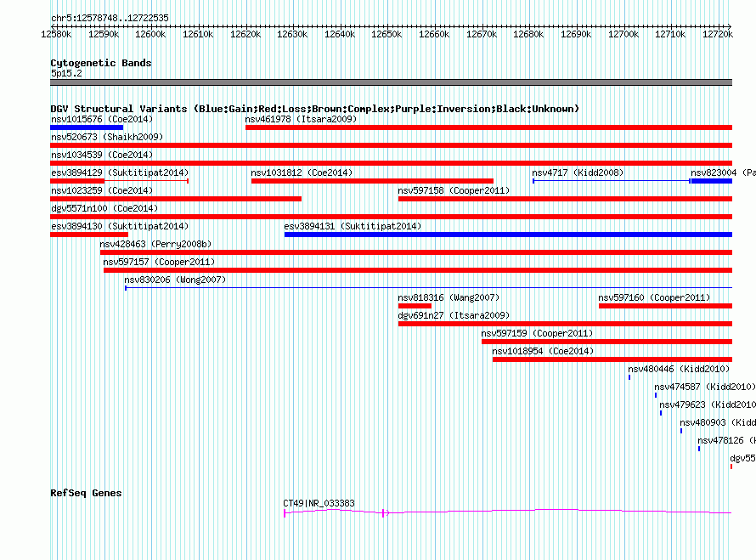
Task: Click the 12700k ruler position
Action: [623, 34]
